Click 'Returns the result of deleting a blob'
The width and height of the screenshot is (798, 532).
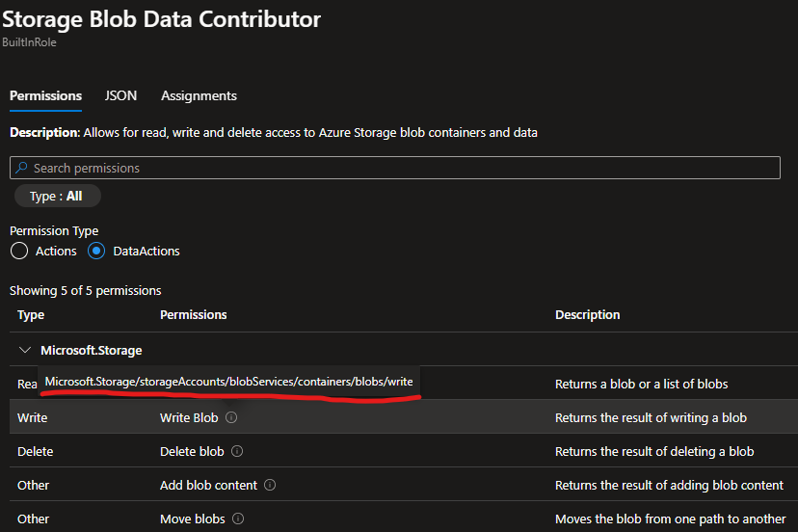tap(654, 451)
